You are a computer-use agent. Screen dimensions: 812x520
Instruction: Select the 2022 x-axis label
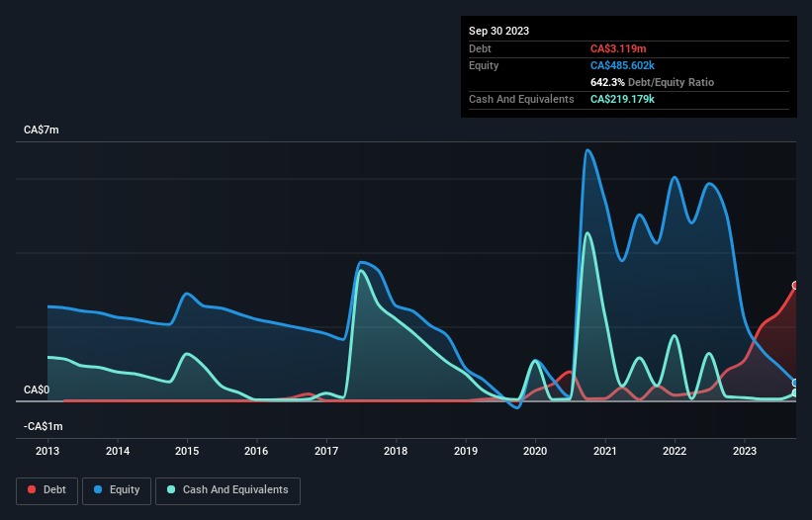[675, 451]
